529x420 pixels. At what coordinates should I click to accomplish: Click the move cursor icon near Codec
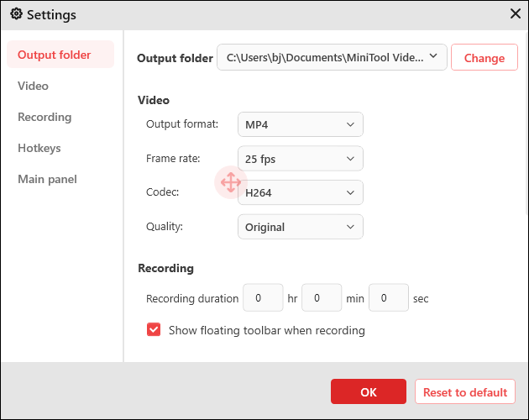click(230, 181)
